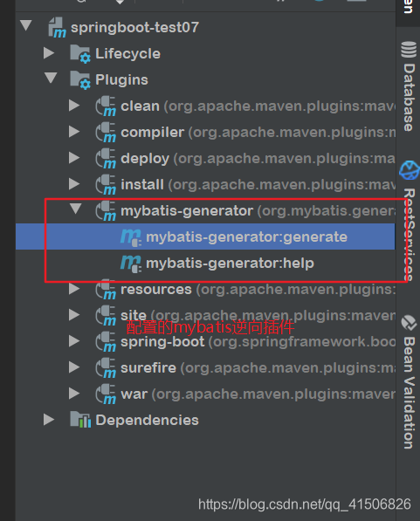The height and width of the screenshot is (521, 420).
Task: Collapse the mybatis-generator plugin node
Action: pos(76,209)
